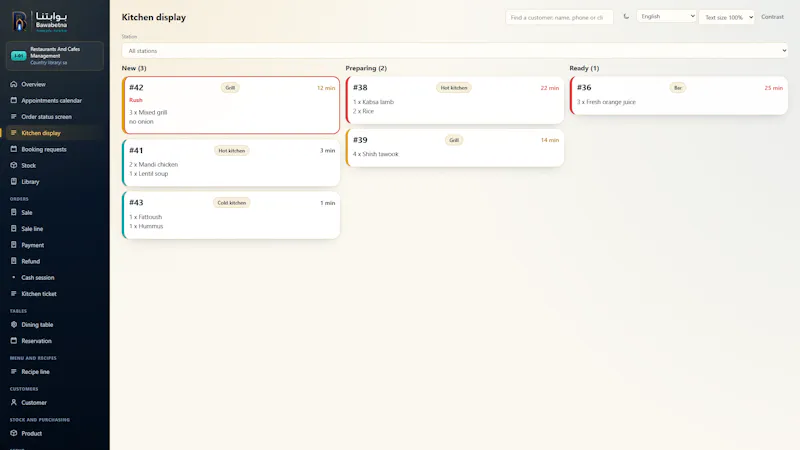The image size is (800, 450).
Task: Click the Appointments calendar icon
Action: (14, 101)
